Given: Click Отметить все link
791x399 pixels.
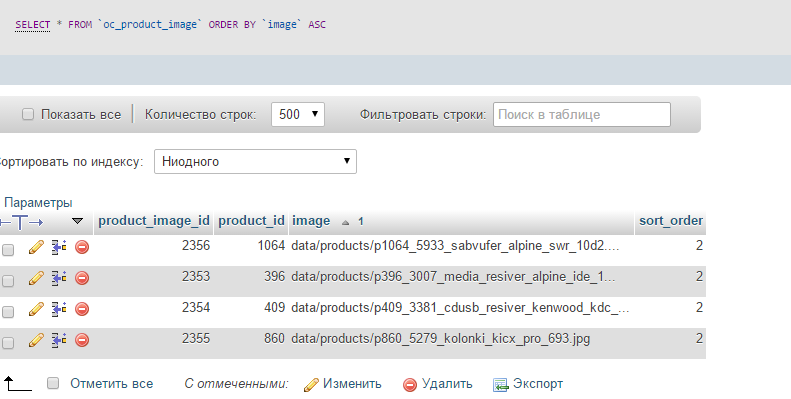Looking at the screenshot, I should pos(111,383).
